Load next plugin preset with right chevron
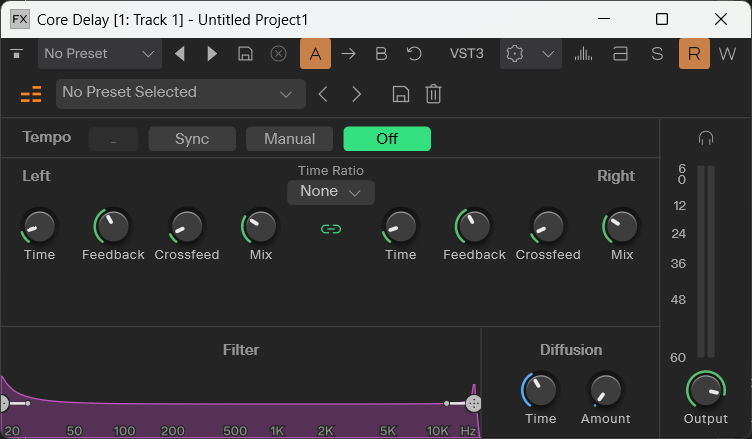Viewport: 752px width, 439px height. [356, 94]
